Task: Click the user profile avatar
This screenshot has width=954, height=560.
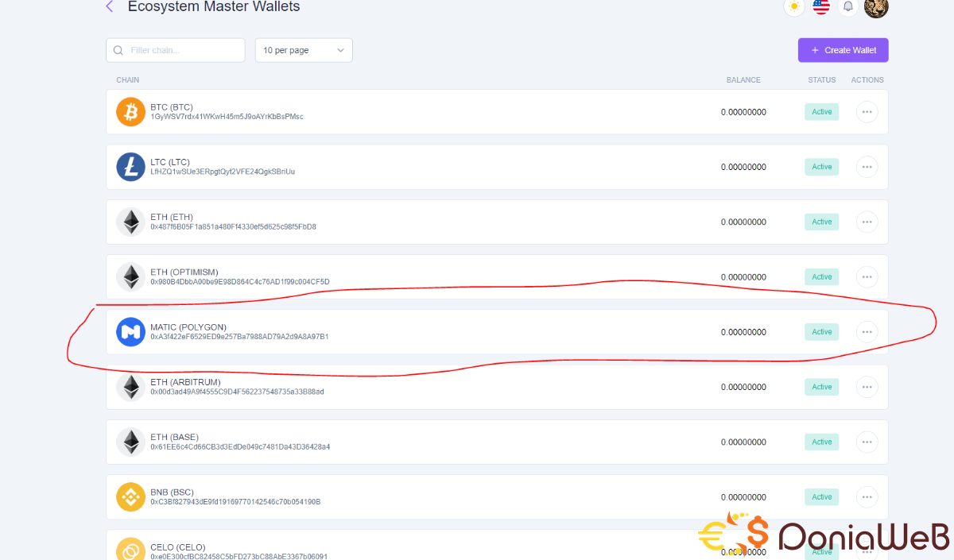Action: 876,7
